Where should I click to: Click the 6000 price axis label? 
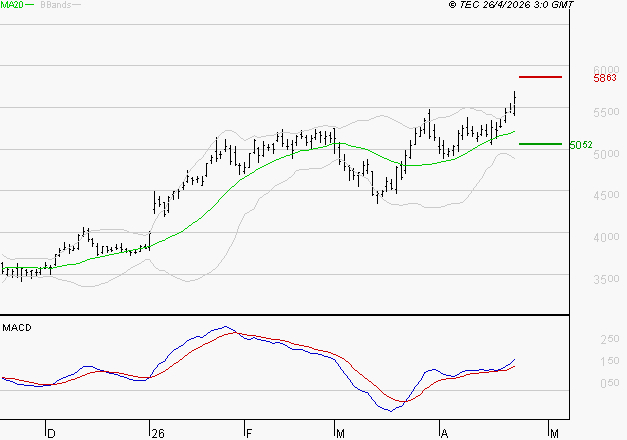pos(606,70)
